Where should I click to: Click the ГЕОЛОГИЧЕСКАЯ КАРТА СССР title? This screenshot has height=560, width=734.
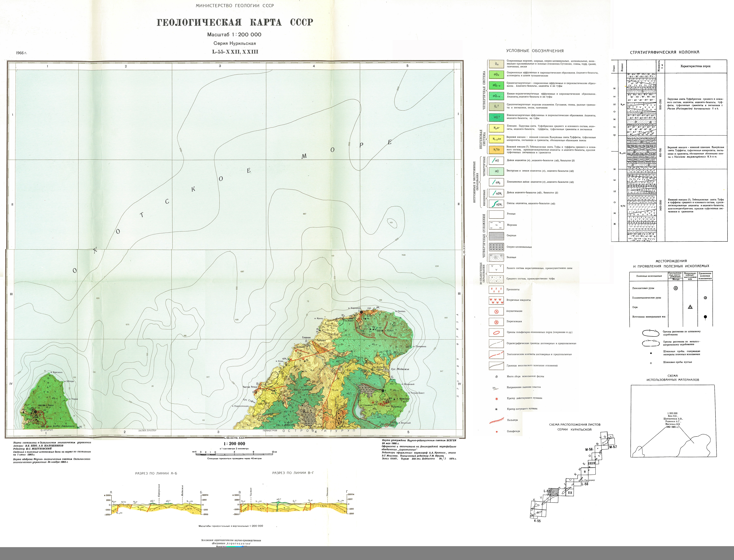(x=235, y=22)
